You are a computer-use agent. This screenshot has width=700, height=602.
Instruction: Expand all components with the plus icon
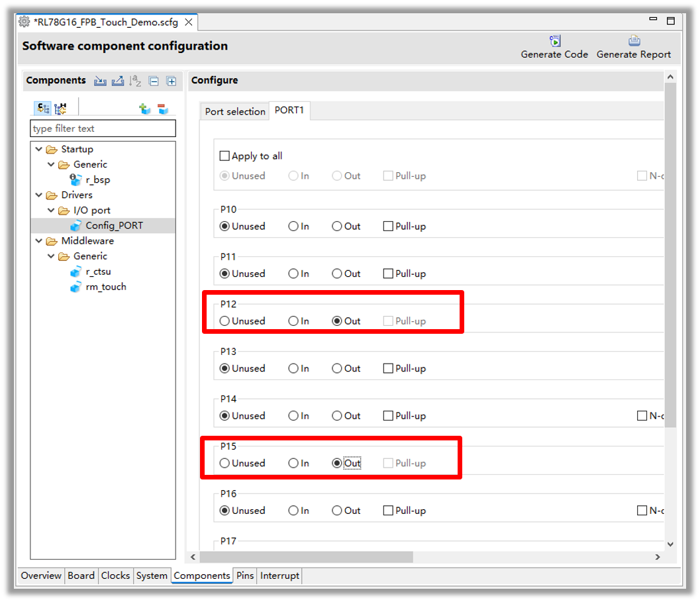(171, 81)
